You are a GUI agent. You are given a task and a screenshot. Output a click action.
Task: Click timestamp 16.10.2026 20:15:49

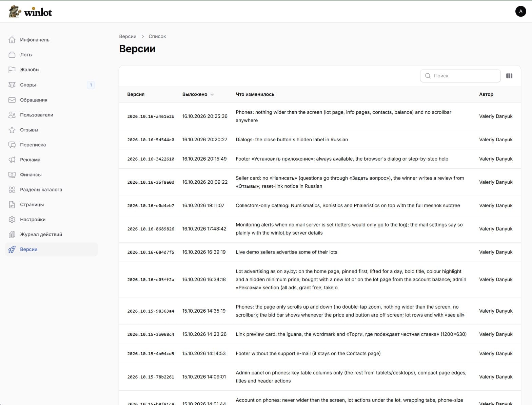click(204, 159)
